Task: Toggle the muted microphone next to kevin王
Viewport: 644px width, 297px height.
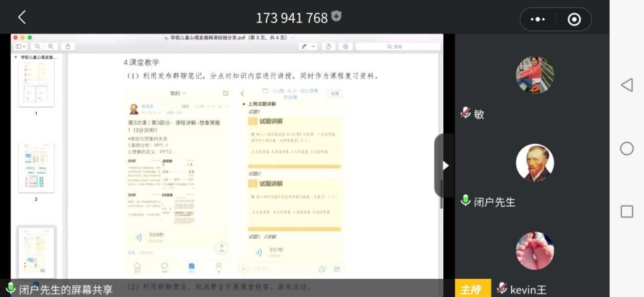Action: (x=502, y=289)
